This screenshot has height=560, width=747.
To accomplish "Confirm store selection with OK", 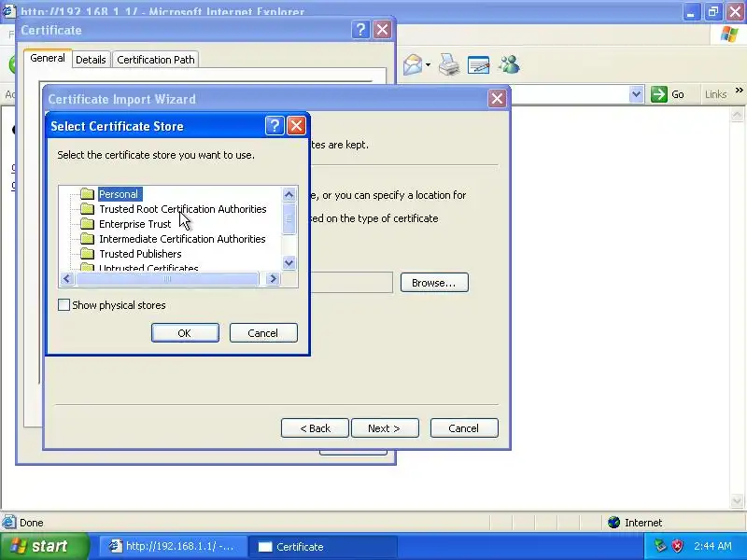I will coord(185,333).
